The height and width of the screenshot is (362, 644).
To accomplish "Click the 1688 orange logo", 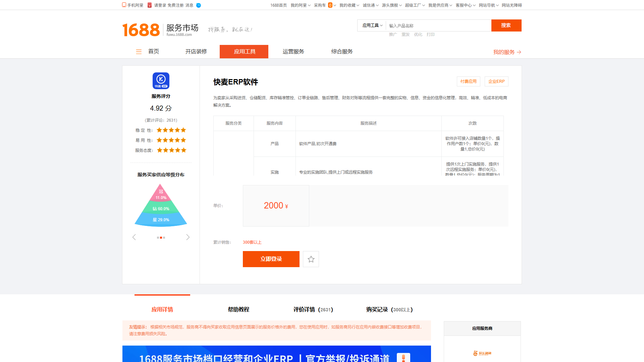I will [x=141, y=30].
